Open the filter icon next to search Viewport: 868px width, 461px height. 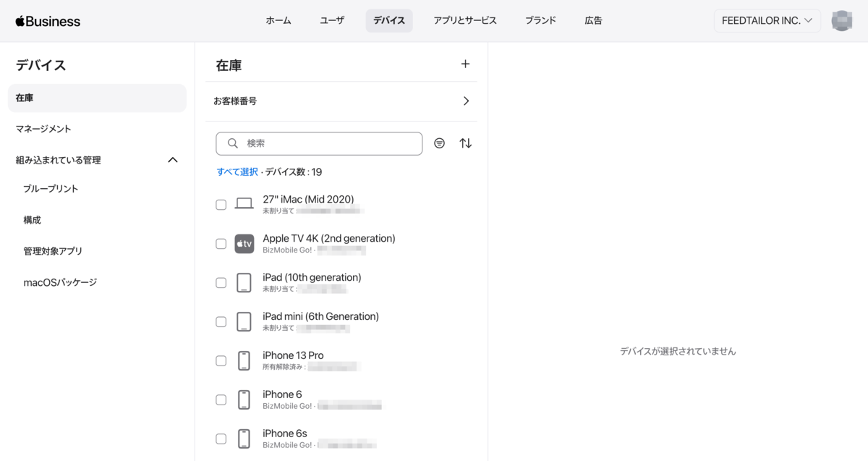[x=439, y=143]
